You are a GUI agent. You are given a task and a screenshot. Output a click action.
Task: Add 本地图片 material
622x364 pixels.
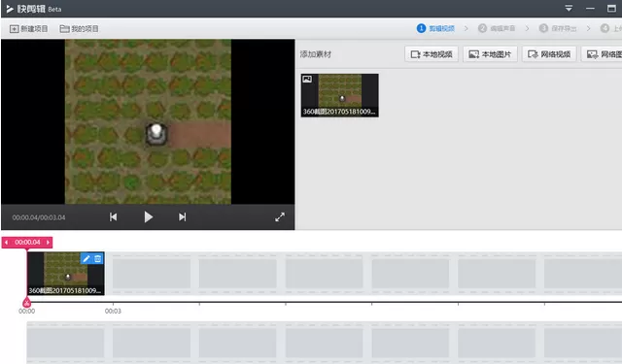[490, 54]
